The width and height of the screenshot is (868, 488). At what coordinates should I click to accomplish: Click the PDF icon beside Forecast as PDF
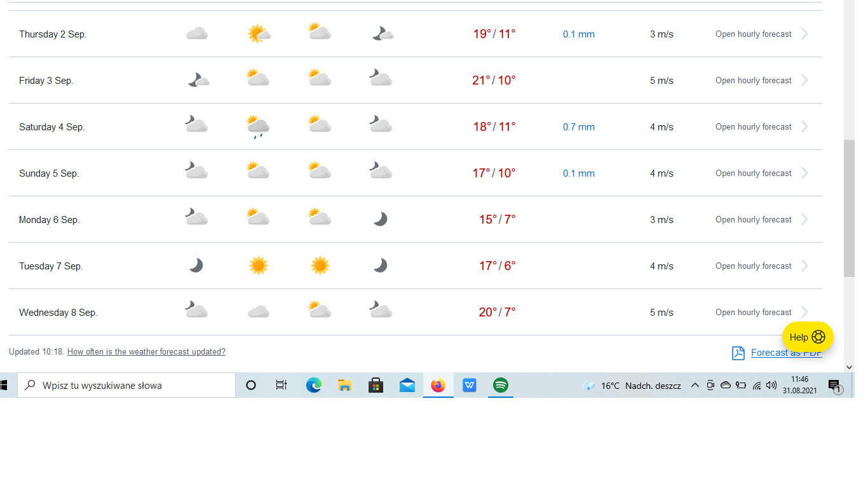(738, 353)
